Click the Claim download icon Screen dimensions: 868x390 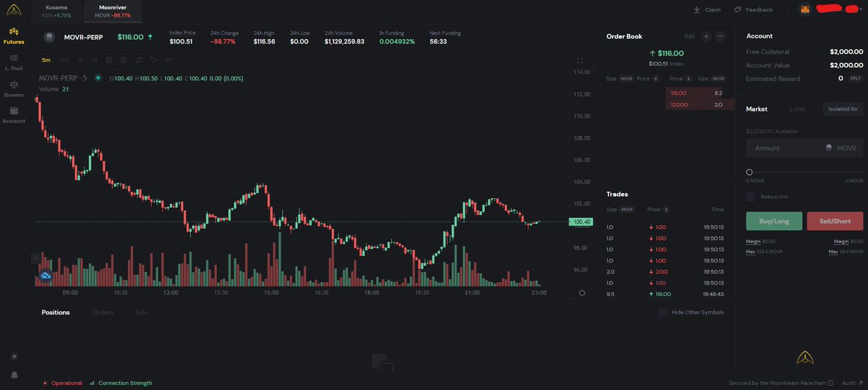pos(697,10)
